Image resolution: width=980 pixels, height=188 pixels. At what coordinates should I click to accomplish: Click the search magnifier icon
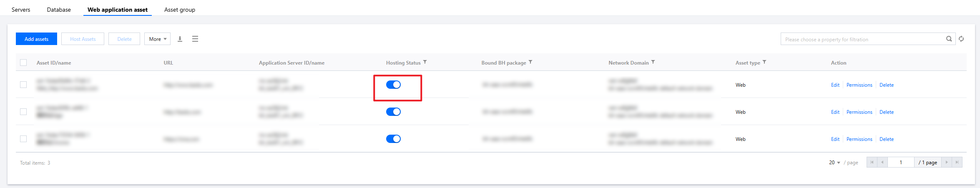[949, 39]
